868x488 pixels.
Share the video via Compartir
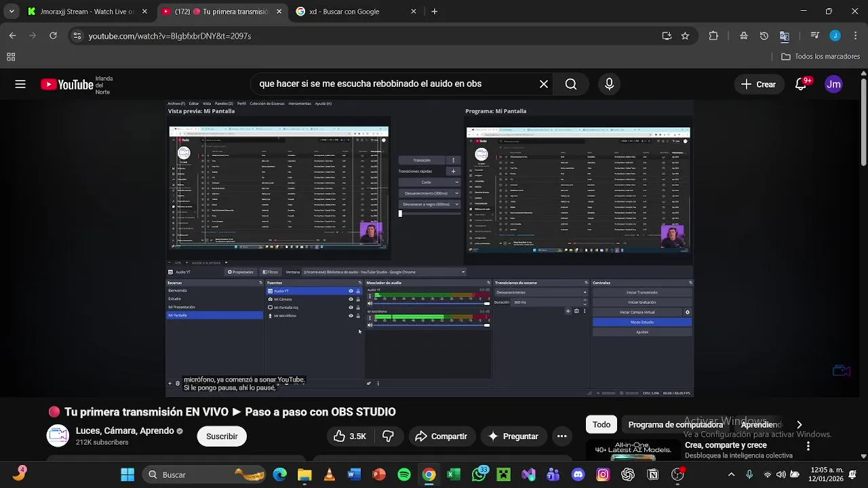(x=441, y=436)
